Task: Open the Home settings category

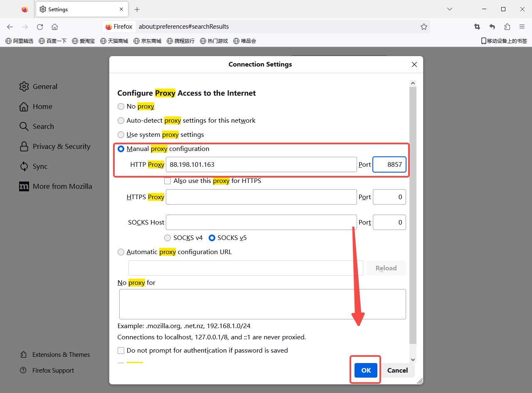Action: [36, 106]
